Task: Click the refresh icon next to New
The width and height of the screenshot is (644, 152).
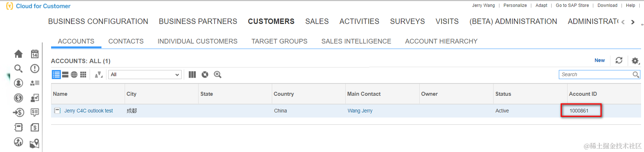Action: coord(619,60)
